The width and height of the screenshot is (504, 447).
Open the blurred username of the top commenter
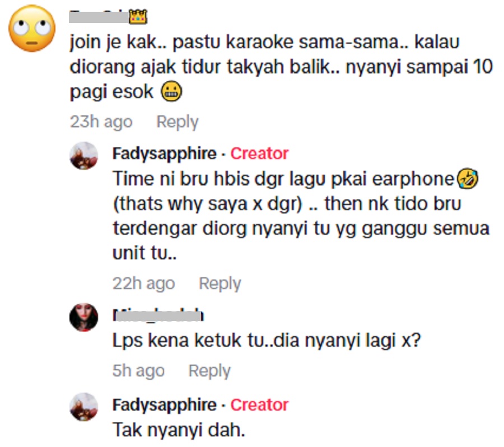99,17
